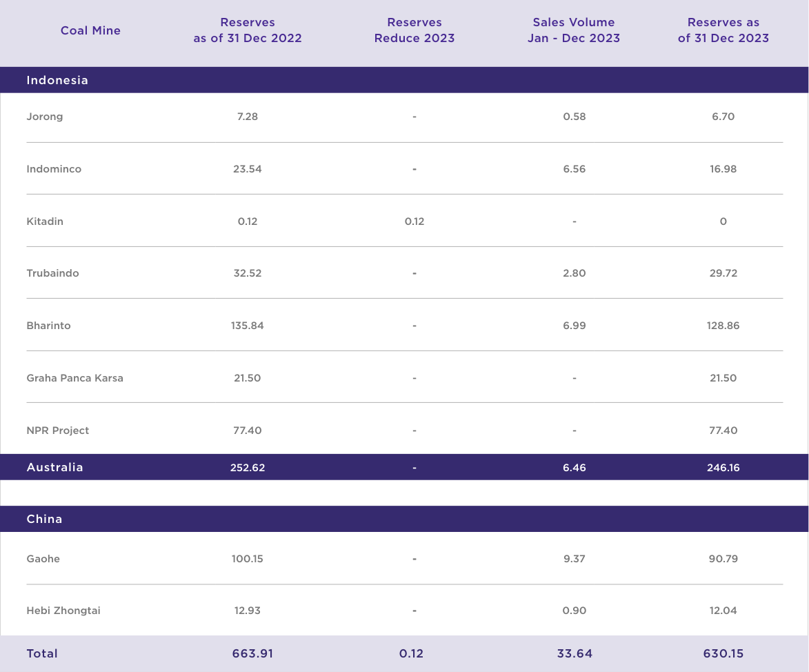Image resolution: width=809 pixels, height=672 pixels.
Task: Select the China section heading
Action: (x=44, y=519)
